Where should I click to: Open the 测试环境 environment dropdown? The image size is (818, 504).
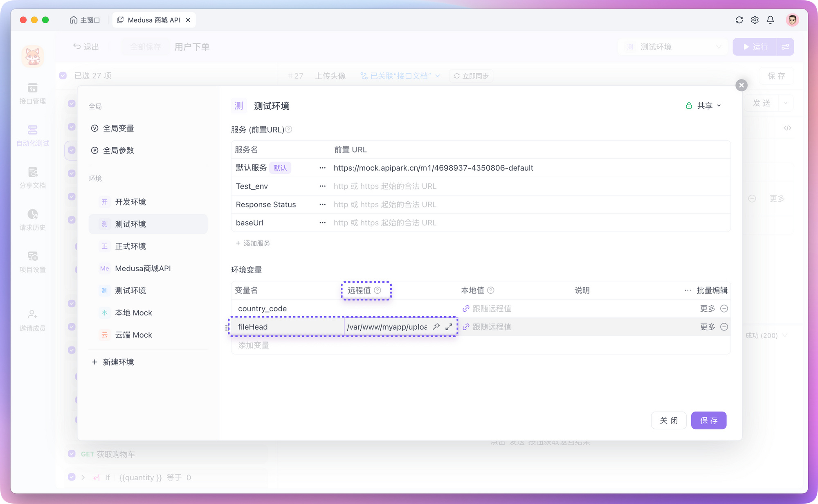click(673, 47)
